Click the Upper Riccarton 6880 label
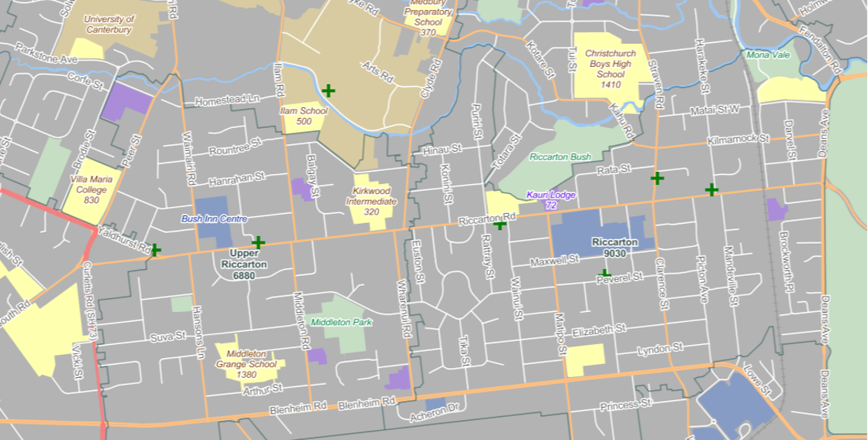868x440 pixels. point(244,264)
